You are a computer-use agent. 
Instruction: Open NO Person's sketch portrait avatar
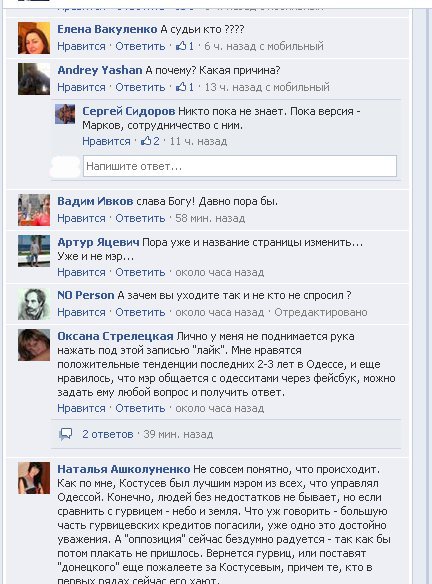pyautogui.click(x=34, y=304)
